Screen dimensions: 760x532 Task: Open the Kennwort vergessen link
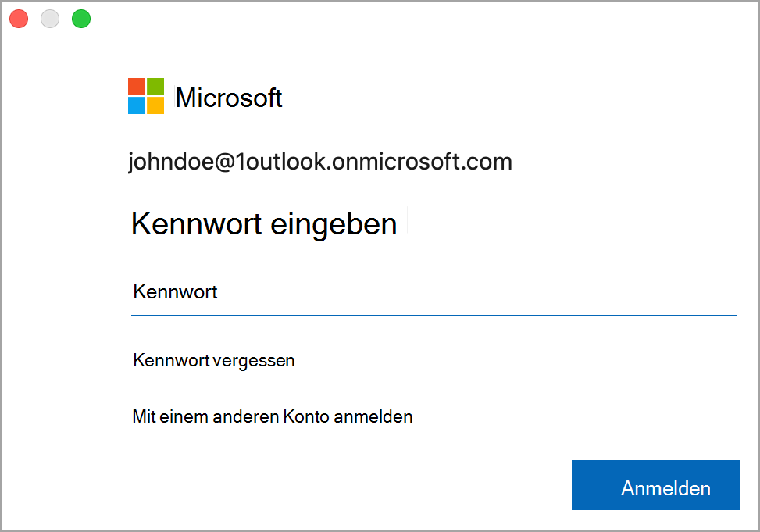[214, 361]
